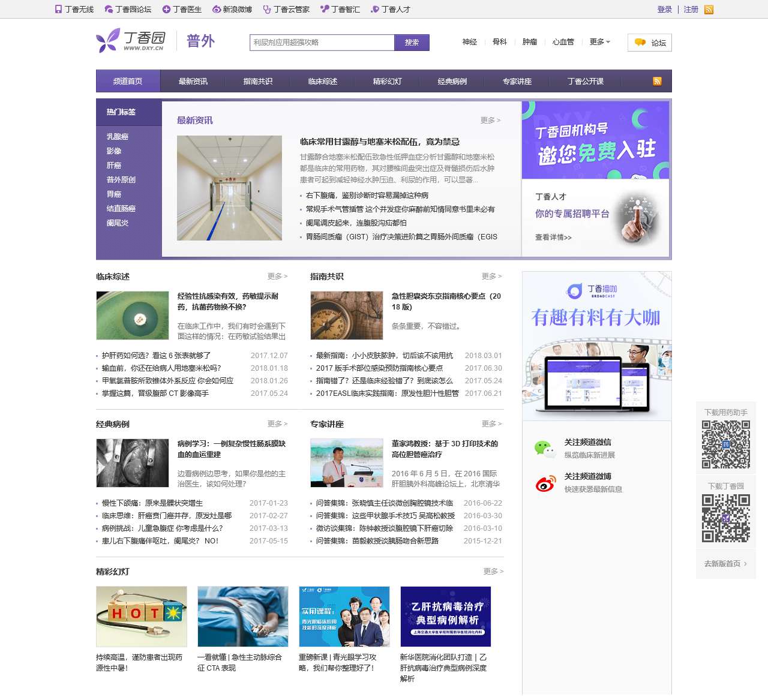This screenshot has width=768, height=700.
Task: Open 更多 > for 专家讲座 section
Action: [x=491, y=424]
